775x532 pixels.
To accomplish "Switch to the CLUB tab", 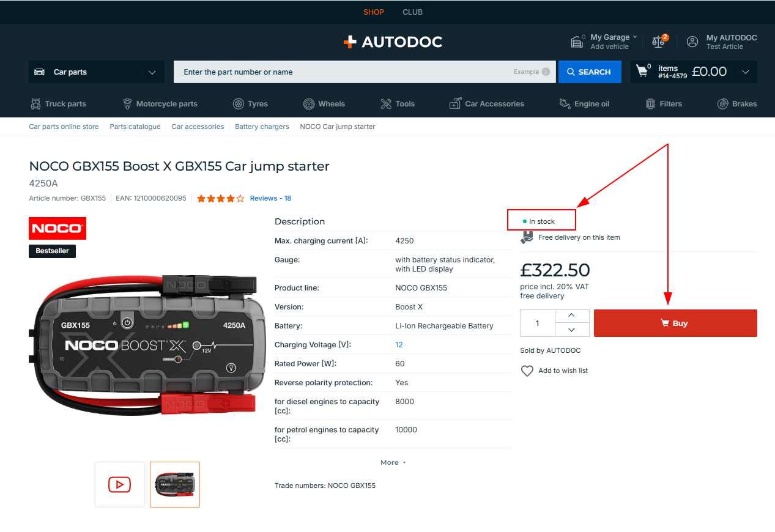I will click(x=412, y=12).
